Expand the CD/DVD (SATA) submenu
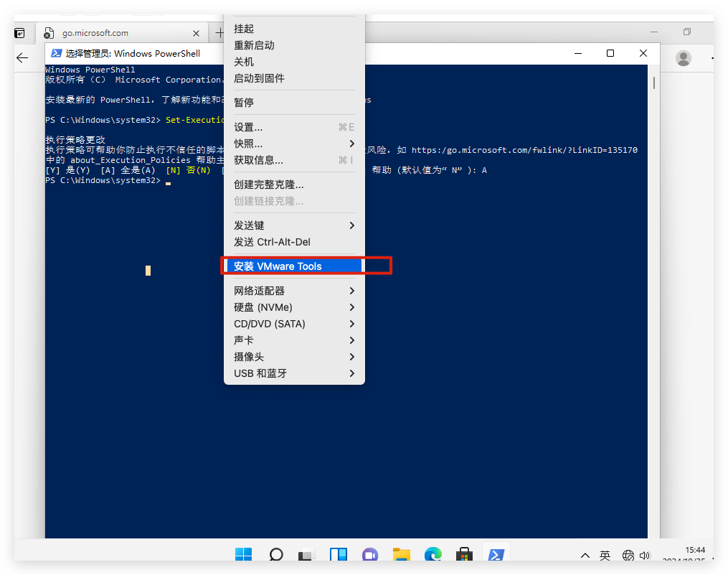Image resolution: width=728 pixels, height=575 pixels. [294, 324]
